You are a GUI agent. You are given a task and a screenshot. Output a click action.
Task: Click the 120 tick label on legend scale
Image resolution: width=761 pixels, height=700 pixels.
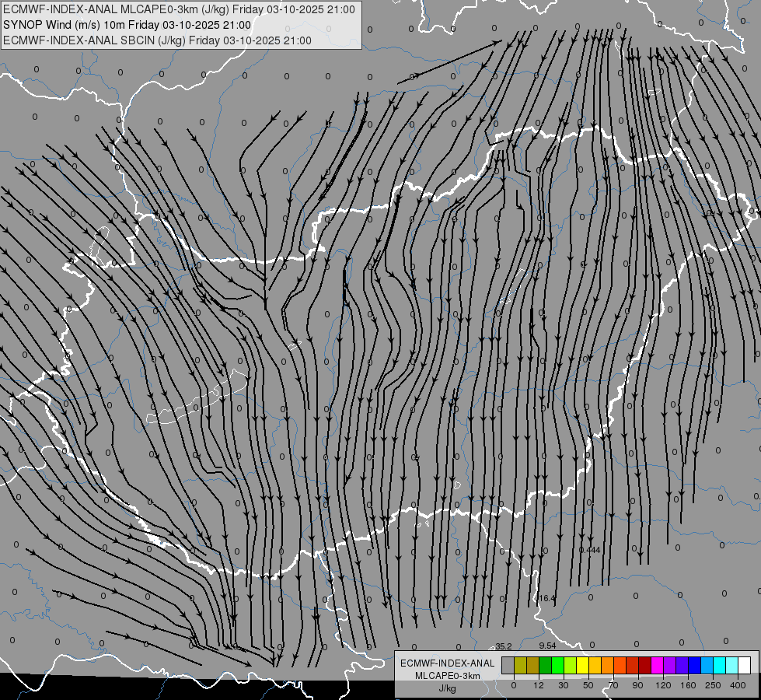664,685
